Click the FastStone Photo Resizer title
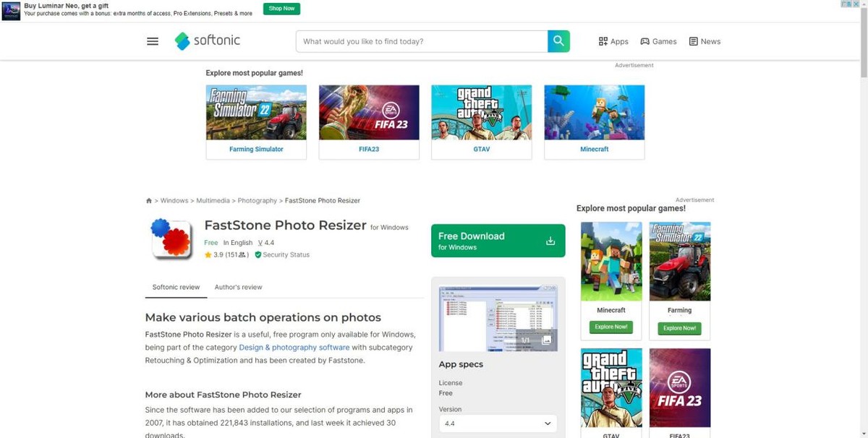 coord(286,225)
